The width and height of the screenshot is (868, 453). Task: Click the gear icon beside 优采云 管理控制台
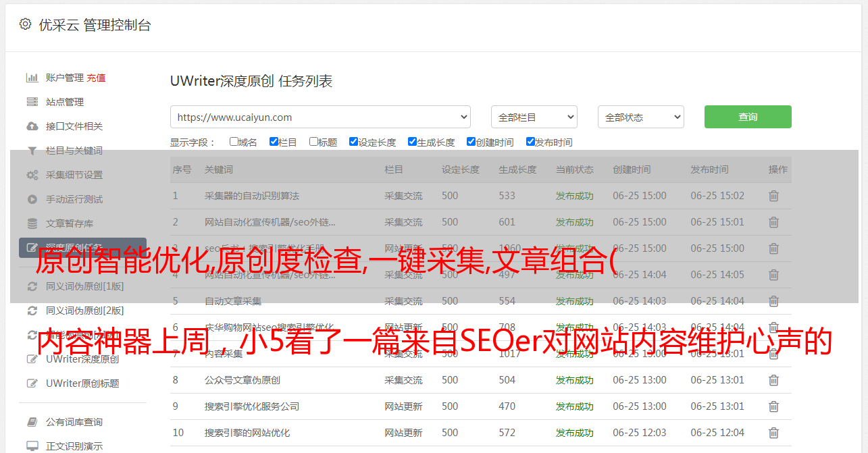coord(25,24)
